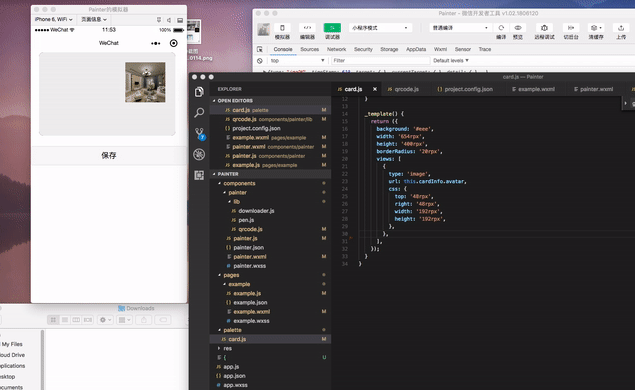This screenshot has width=635, height=390.
Task: Open the mini program mode (小程序模式) dropdown
Action: pos(379,28)
